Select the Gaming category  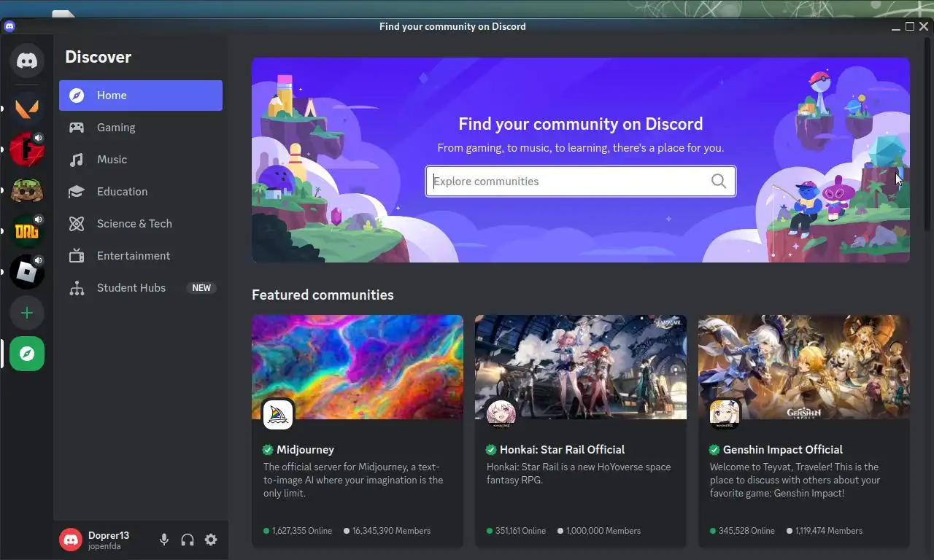click(141, 128)
